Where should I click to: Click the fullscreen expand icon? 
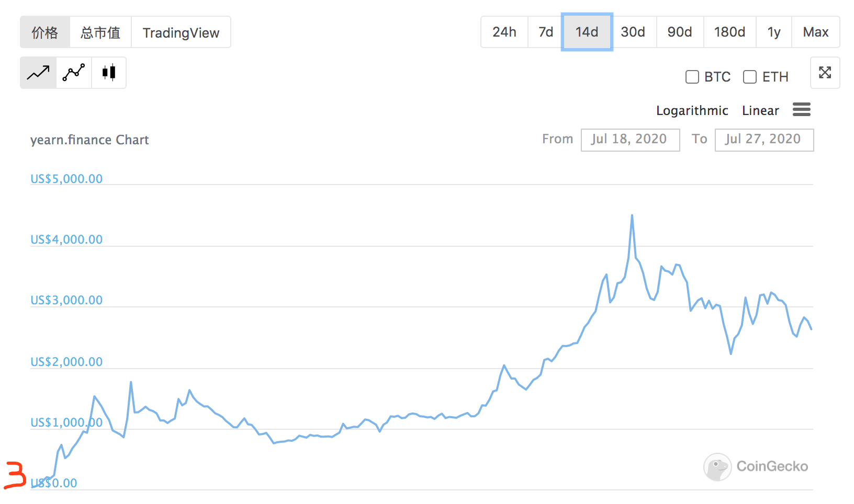click(825, 73)
